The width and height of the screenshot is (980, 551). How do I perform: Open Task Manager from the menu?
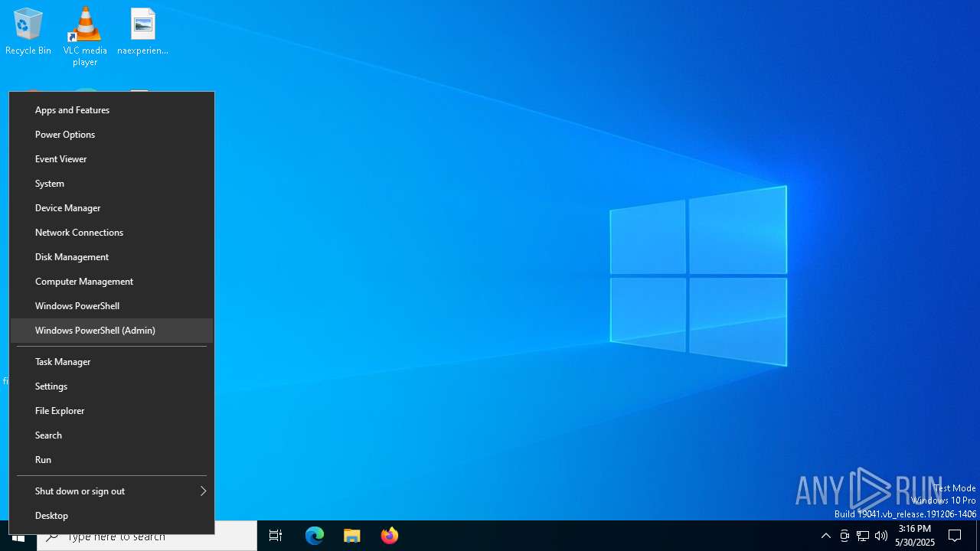click(x=112, y=362)
